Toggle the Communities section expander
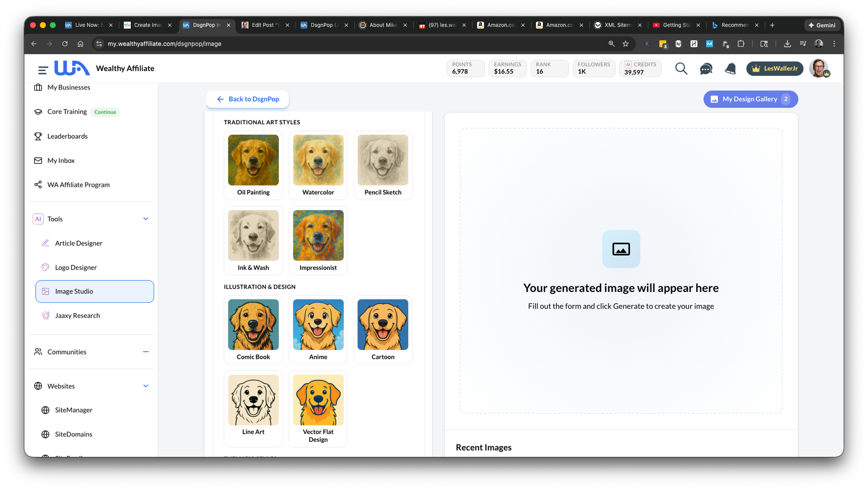This screenshot has width=868, height=489. point(145,352)
